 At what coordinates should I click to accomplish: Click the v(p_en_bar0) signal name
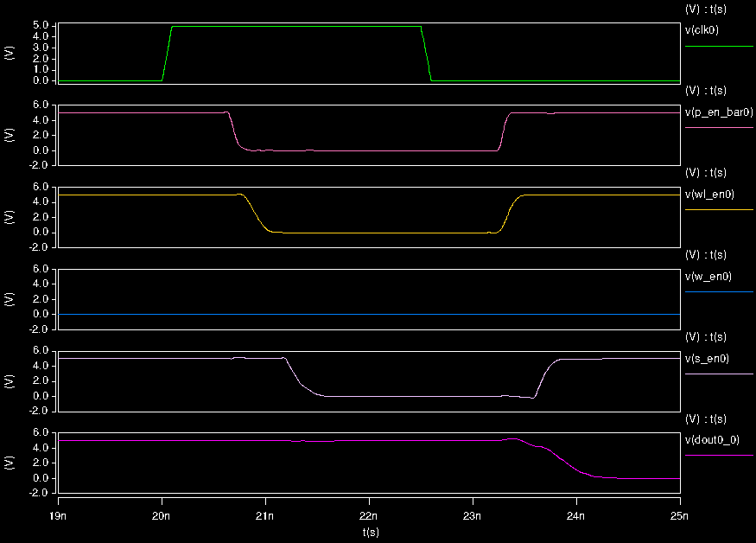(718, 112)
